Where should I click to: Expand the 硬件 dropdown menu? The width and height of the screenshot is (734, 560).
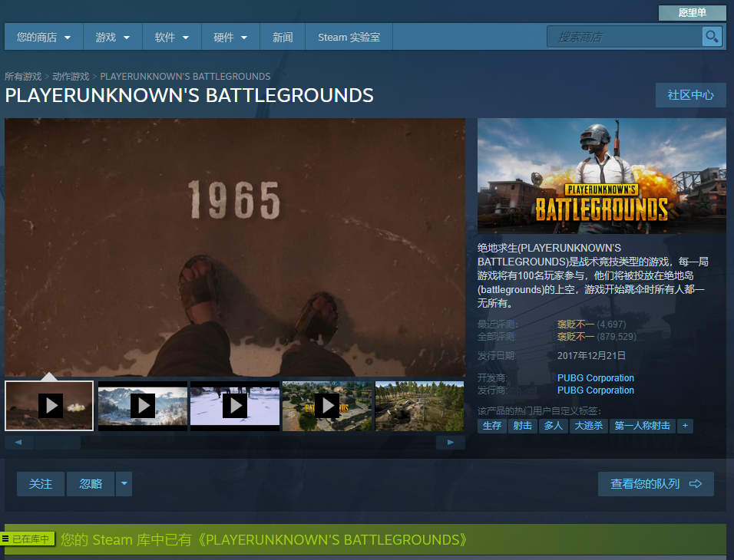230,37
